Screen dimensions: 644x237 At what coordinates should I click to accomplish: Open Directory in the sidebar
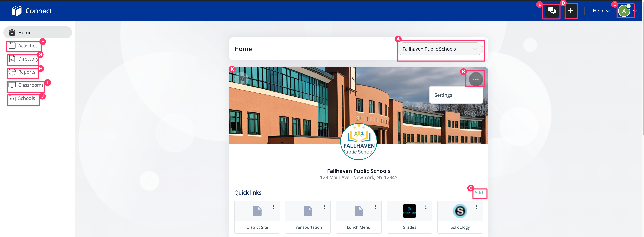(23, 59)
